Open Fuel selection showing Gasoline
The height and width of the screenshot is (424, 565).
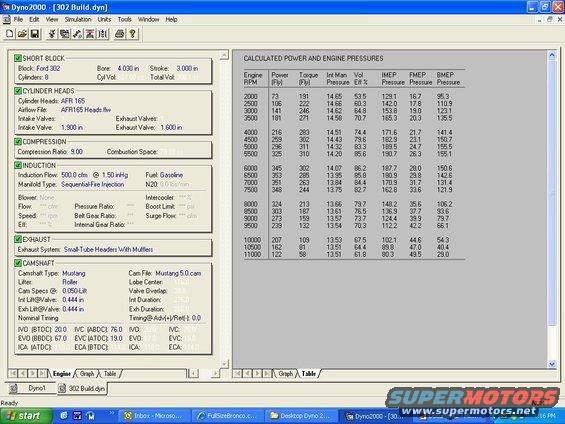pyautogui.click(x=171, y=175)
